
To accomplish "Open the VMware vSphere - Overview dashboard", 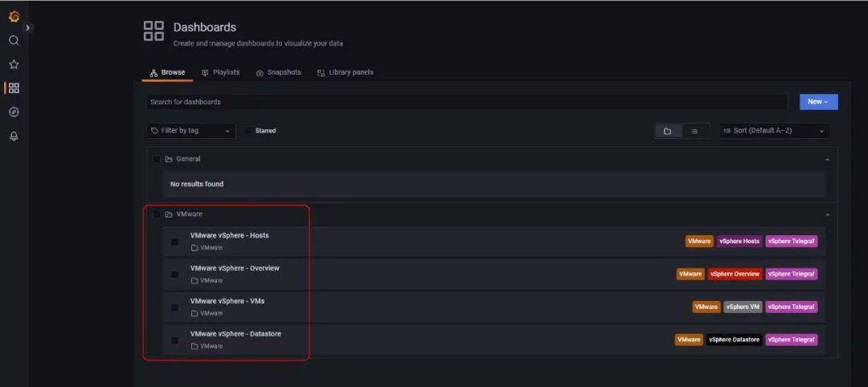I will pyautogui.click(x=235, y=268).
